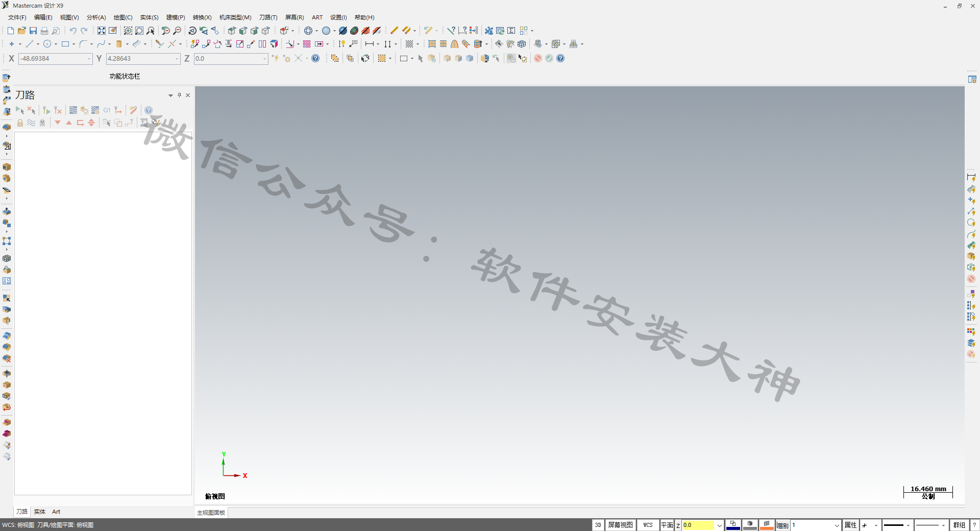Image resolution: width=980 pixels, height=531 pixels.
Task: Switch to the Art tab
Action: point(56,512)
